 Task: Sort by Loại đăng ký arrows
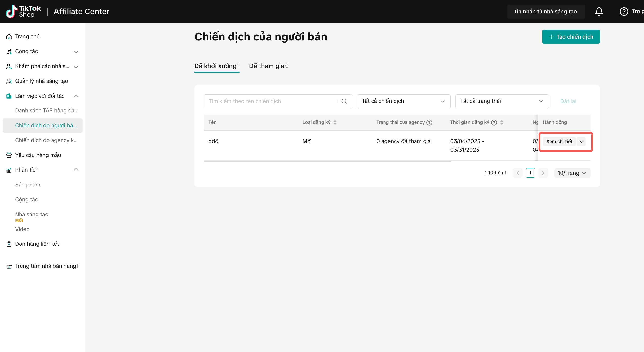[x=335, y=122]
